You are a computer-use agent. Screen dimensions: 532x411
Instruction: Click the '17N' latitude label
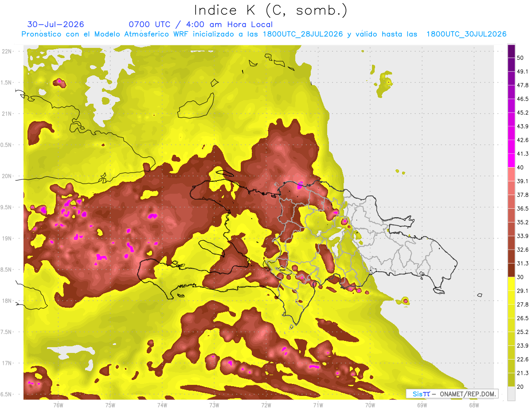point(8,363)
